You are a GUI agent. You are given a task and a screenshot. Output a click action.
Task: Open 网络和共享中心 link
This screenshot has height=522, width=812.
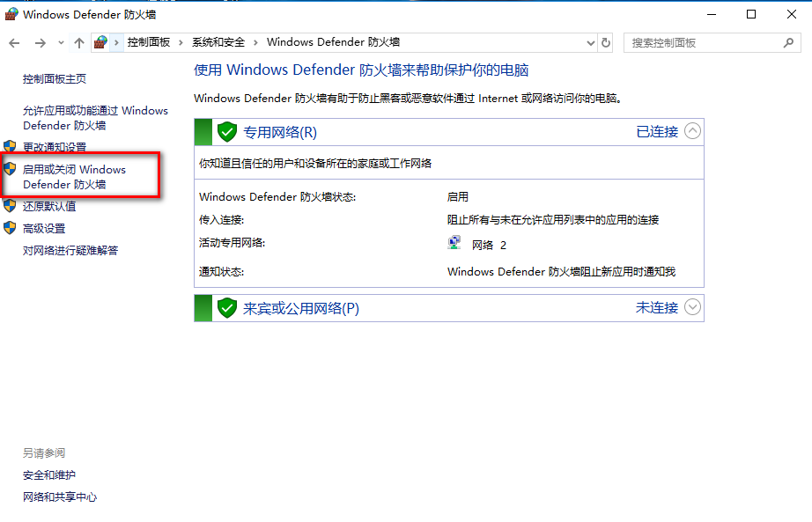[60, 496]
